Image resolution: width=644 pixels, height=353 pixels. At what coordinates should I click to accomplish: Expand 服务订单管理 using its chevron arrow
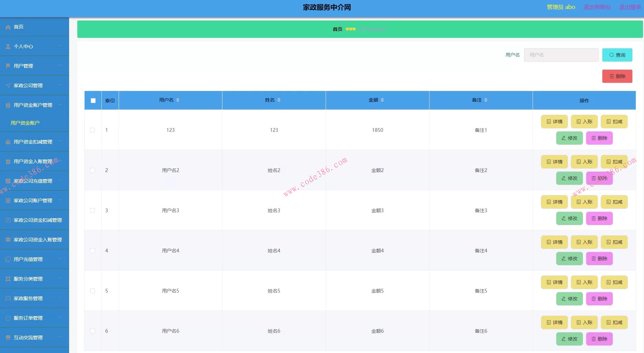pyautogui.click(x=61, y=318)
